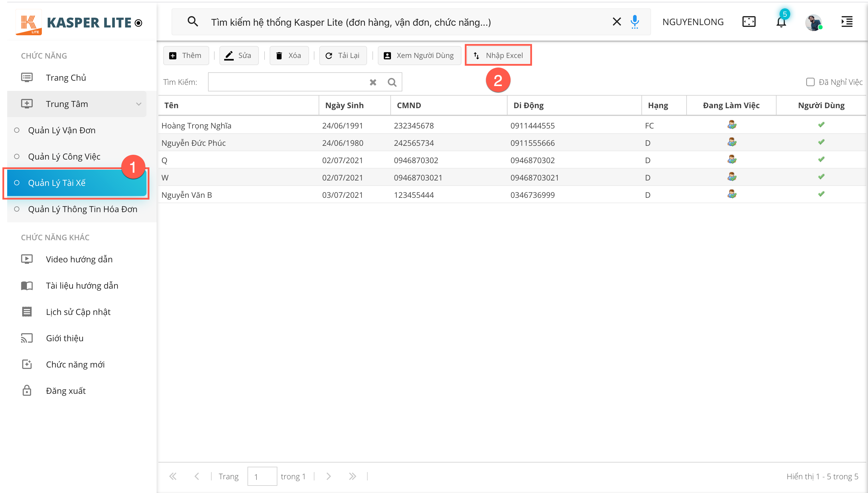Open Quản Lý Vận Đơn menu item
This screenshot has width=868, height=493.
(x=62, y=130)
